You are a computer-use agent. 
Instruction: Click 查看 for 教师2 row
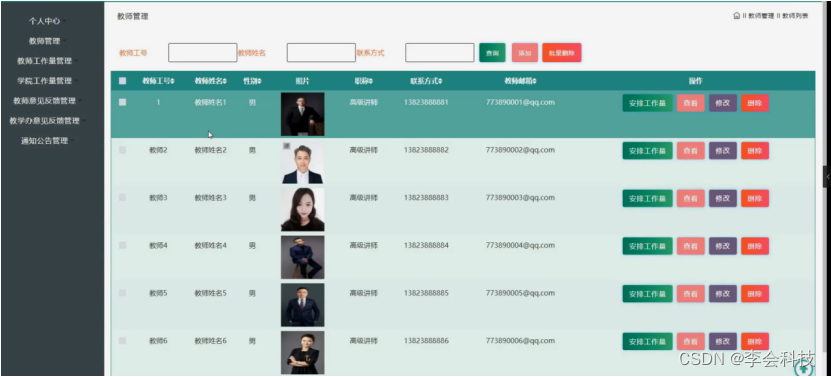[x=691, y=151]
